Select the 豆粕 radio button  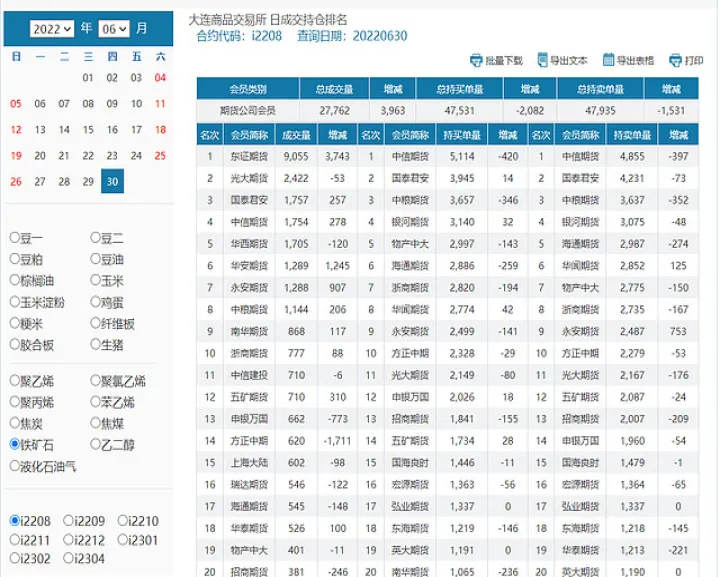click(15, 258)
